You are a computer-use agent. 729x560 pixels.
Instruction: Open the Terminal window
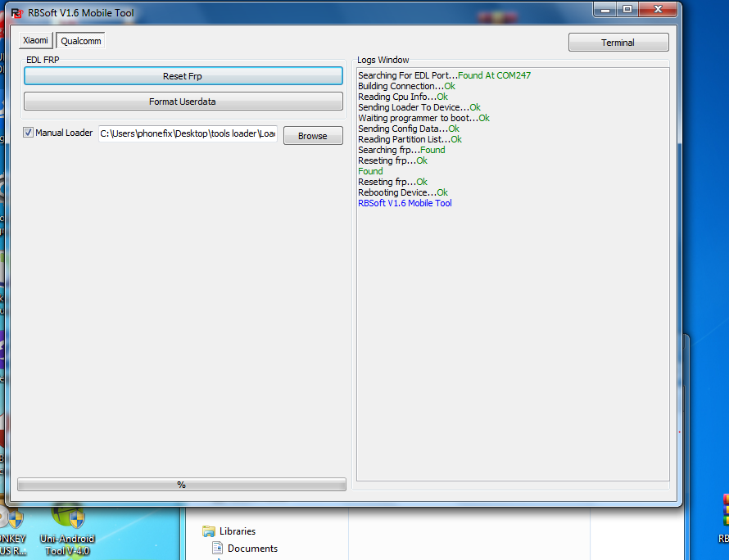click(x=618, y=43)
